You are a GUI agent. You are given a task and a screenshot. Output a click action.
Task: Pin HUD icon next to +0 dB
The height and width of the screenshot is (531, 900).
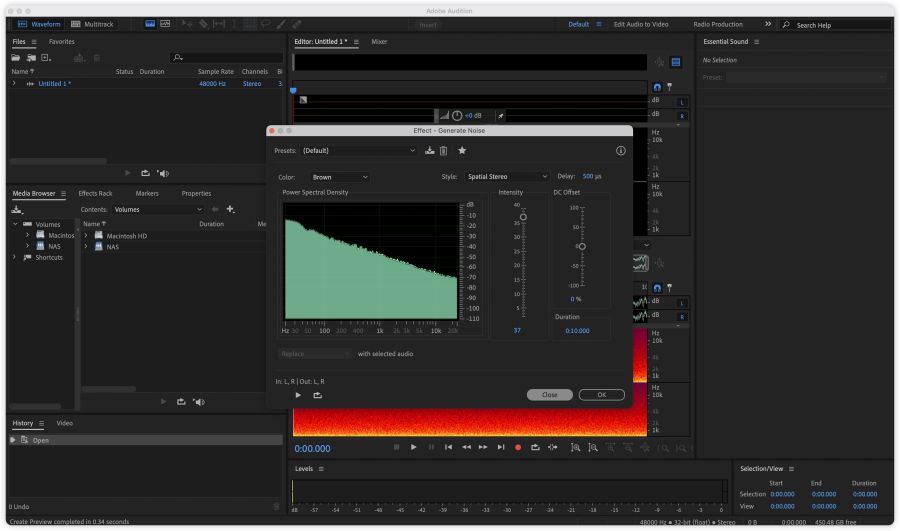coord(501,116)
